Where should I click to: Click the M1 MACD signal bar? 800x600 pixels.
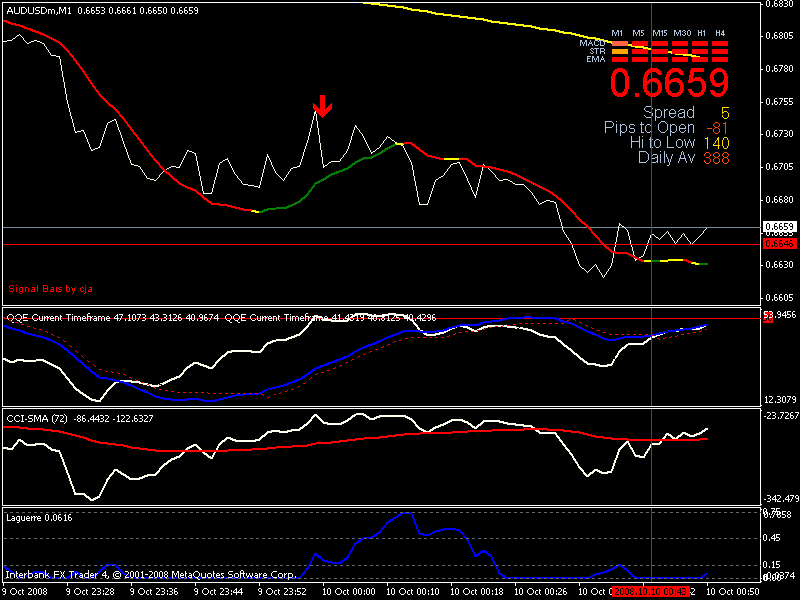[618, 43]
